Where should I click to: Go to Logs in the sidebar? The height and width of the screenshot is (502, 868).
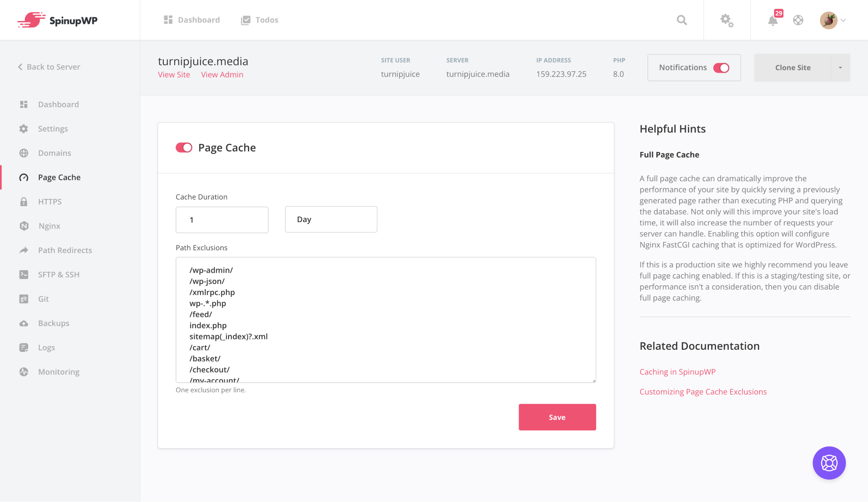click(x=47, y=347)
